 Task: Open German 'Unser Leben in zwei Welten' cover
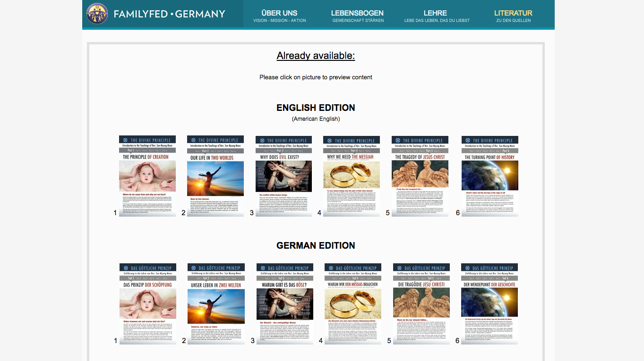point(216,304)
